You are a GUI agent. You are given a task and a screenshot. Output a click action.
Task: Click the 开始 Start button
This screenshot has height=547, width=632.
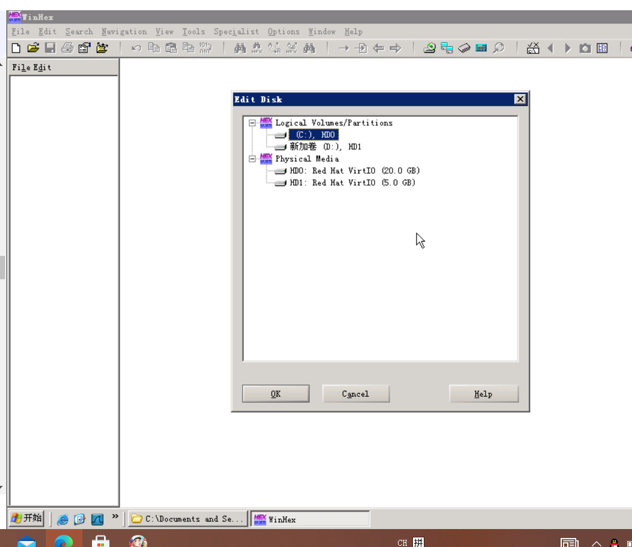(x=26, y=518)
